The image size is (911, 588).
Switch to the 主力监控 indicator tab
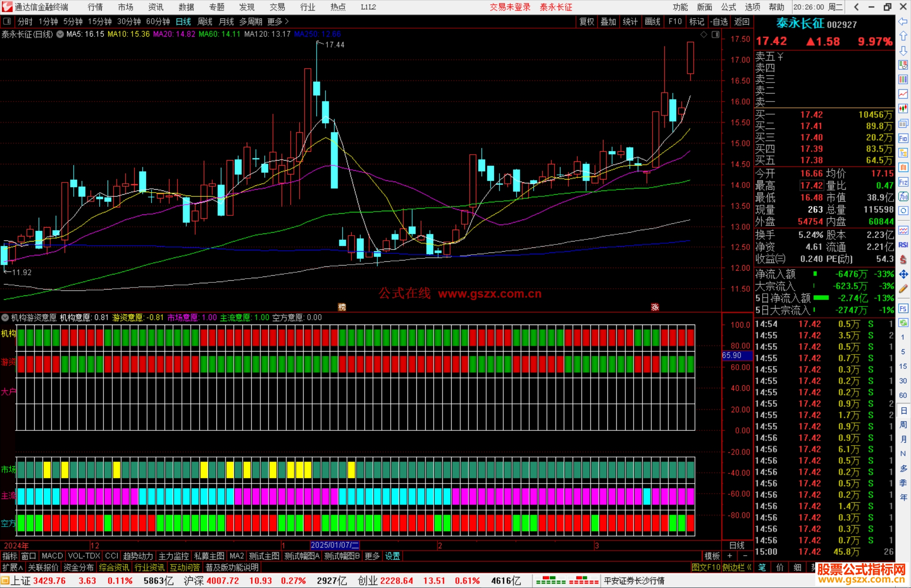173,556
